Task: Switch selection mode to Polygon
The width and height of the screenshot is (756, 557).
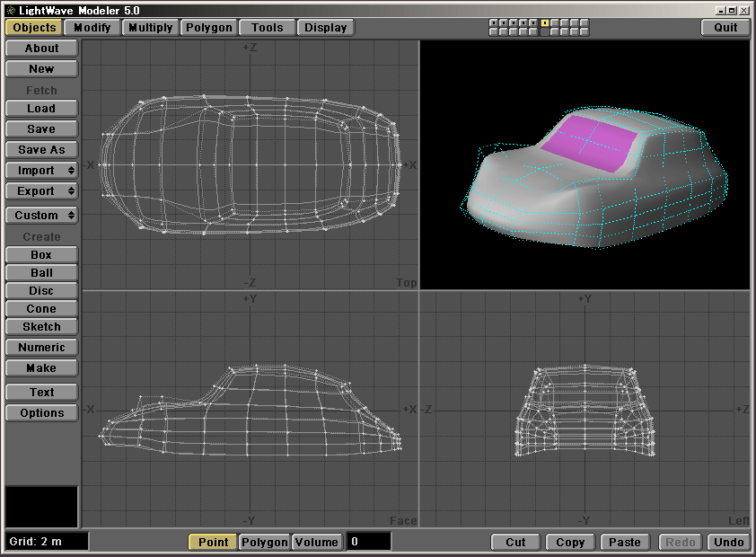Action: coord(265,542)
